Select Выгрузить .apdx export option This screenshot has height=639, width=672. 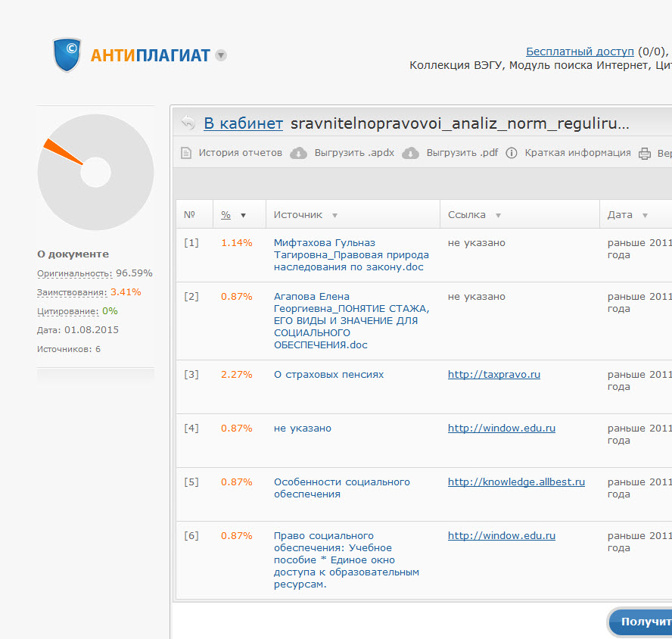click(354, 153)
